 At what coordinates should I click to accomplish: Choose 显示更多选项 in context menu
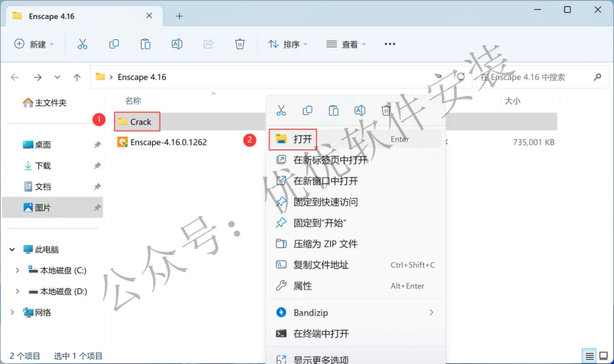pos(355,359)
